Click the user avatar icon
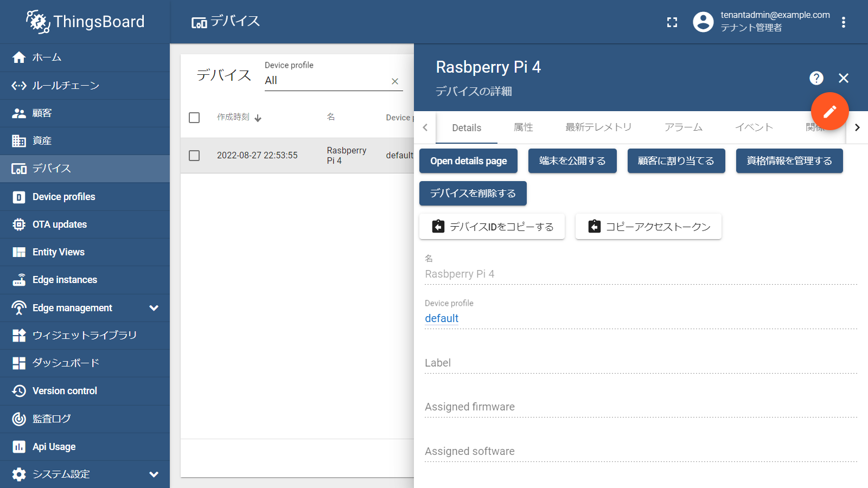The width and height of the screenshot is (868, 488). click(703, 22)
